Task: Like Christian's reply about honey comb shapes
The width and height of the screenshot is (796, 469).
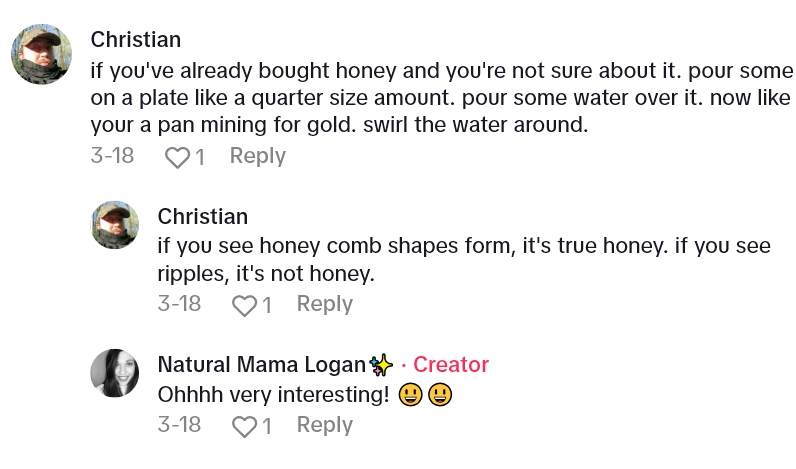Action: 243,305
